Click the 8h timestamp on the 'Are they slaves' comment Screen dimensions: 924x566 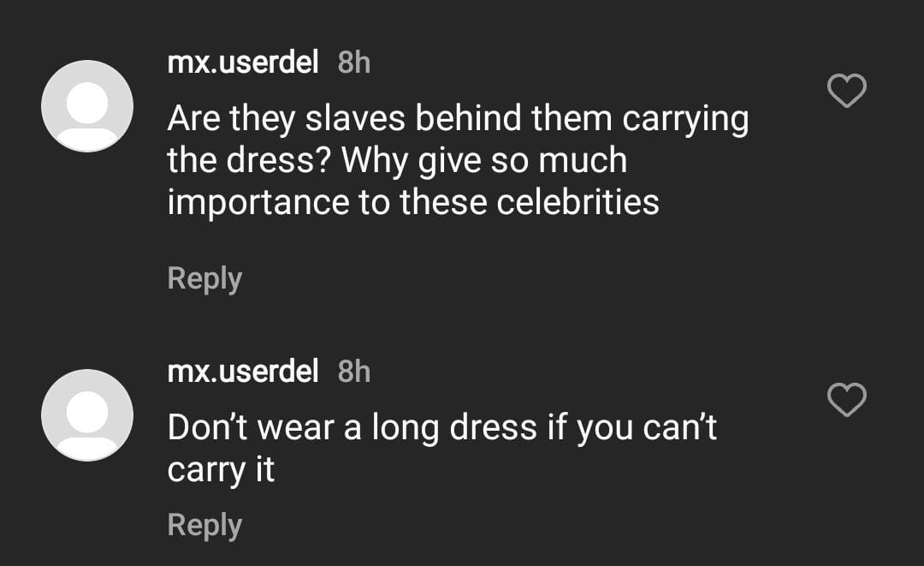coord(354,63)
